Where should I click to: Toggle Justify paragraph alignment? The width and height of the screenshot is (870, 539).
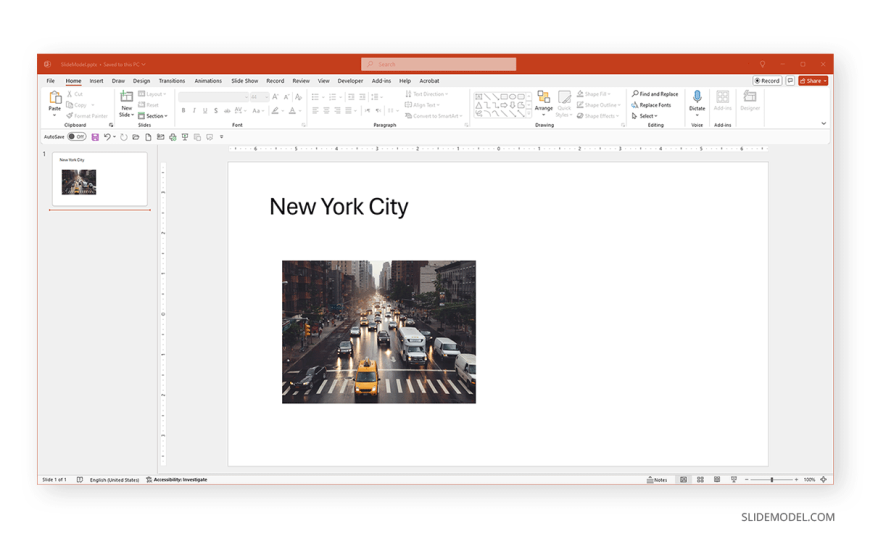tap(348, 111)
